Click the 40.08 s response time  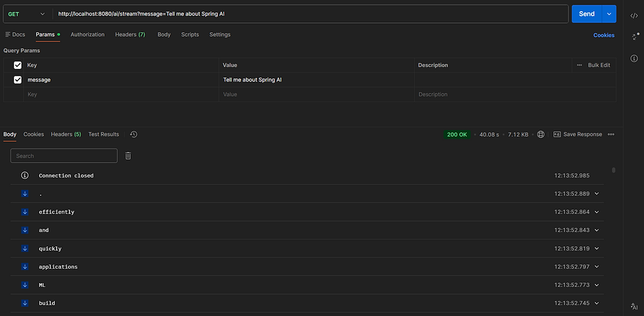(x=489, y=134)
